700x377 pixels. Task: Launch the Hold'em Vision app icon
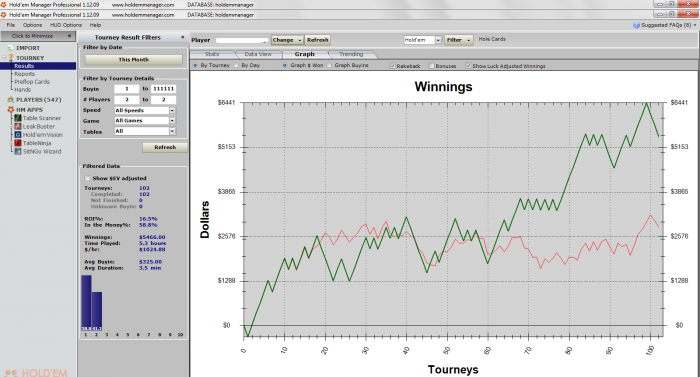coord(18,134)
